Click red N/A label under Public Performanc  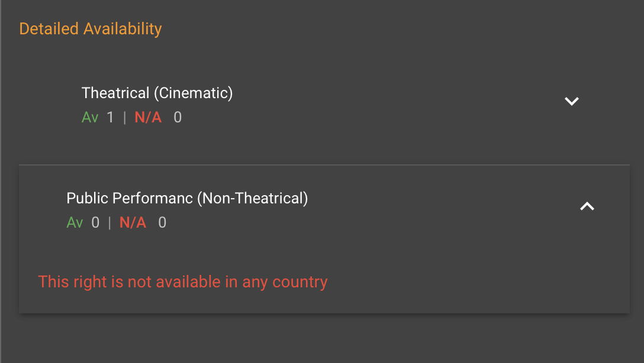pos(133,223)
